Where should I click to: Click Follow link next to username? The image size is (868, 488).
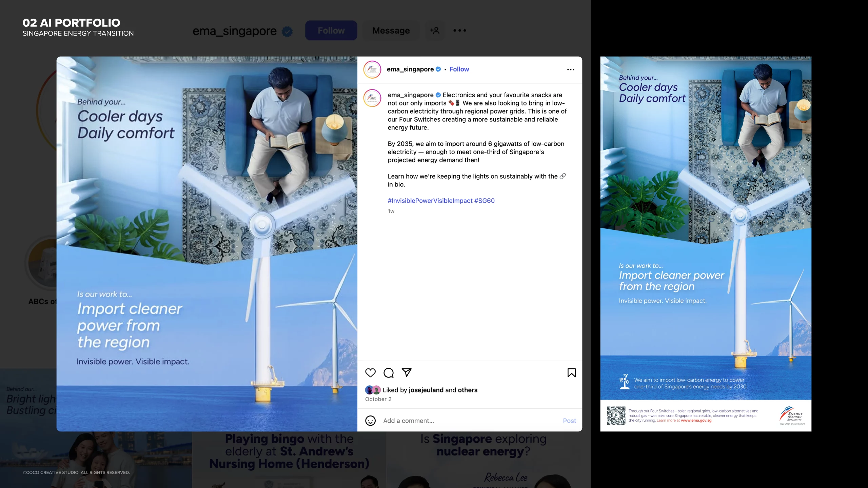click(459, 69)
